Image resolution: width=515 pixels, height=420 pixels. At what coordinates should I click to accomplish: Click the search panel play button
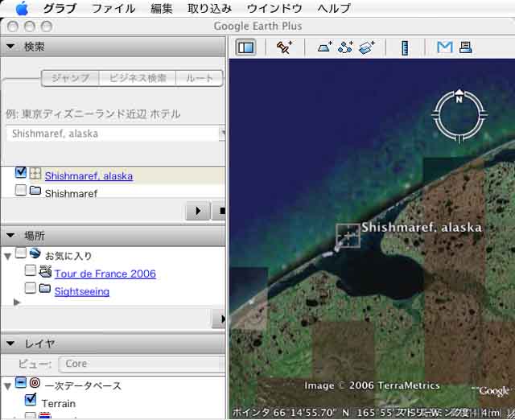click(x=198, y=211)
